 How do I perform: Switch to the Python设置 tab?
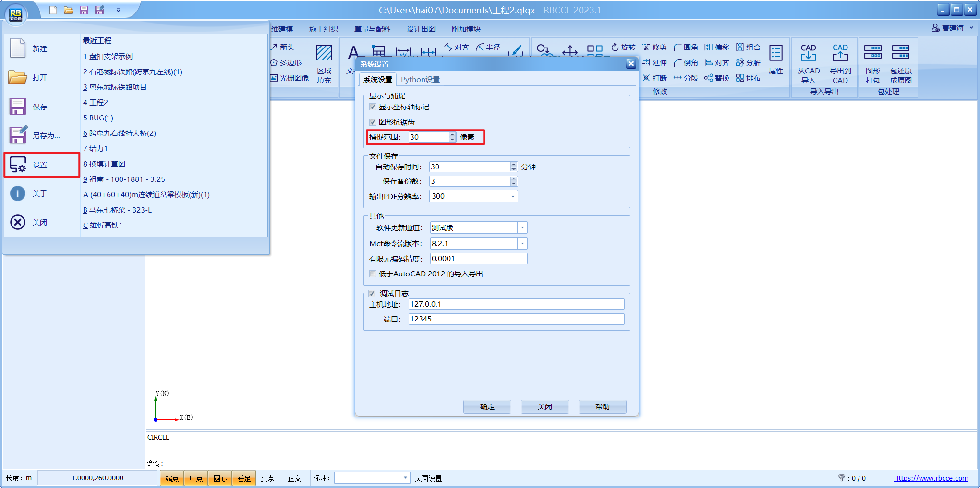coord(420,80)
